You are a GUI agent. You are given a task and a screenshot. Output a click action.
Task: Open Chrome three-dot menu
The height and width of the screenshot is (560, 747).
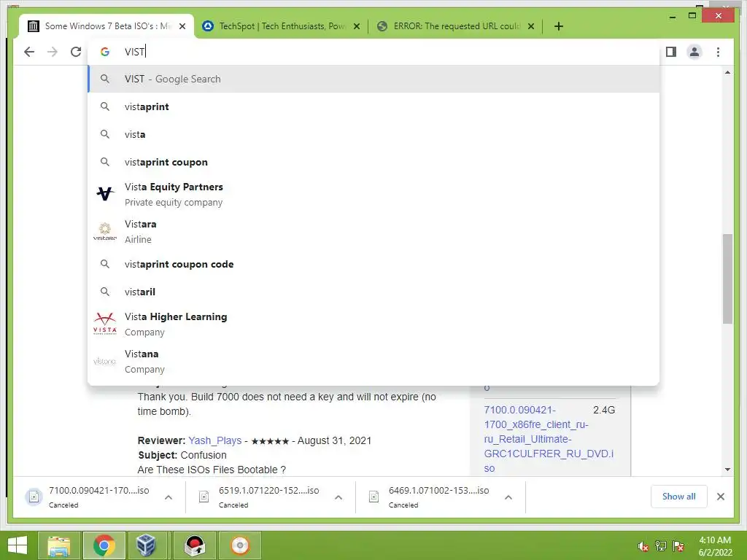coord(718,52)
